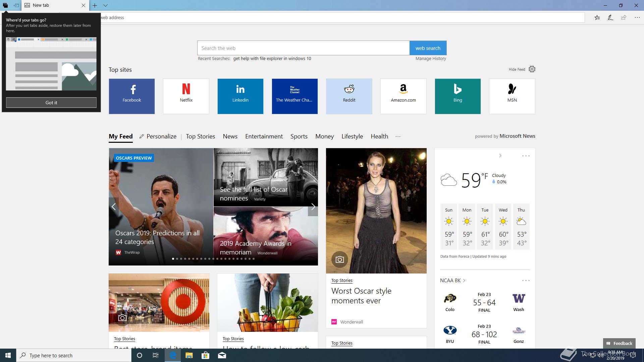Open the Bing top site tile
Image resolution: width=644 pixels, height=362 pixels.
point(458,96)
